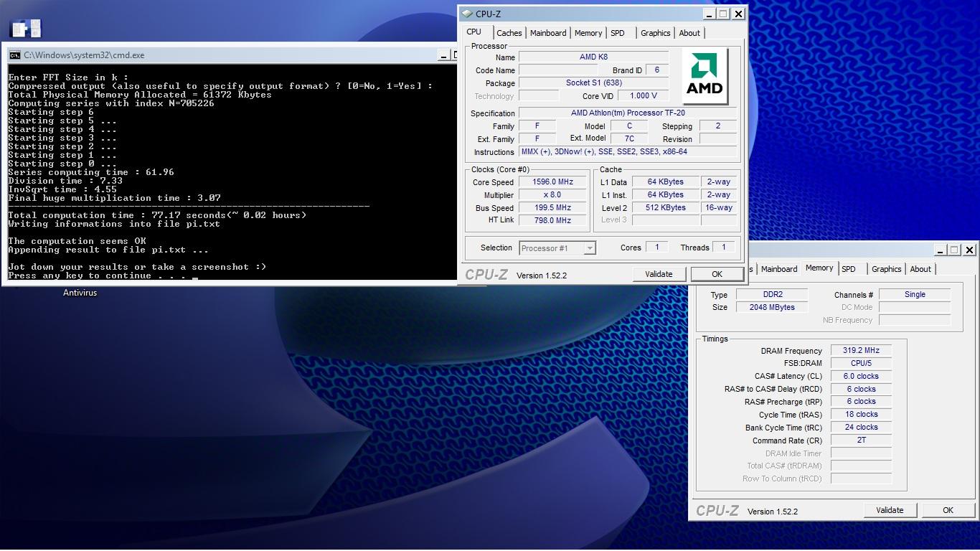Switch to the Caches tab
980x551 pixels.
pos(509,33)
